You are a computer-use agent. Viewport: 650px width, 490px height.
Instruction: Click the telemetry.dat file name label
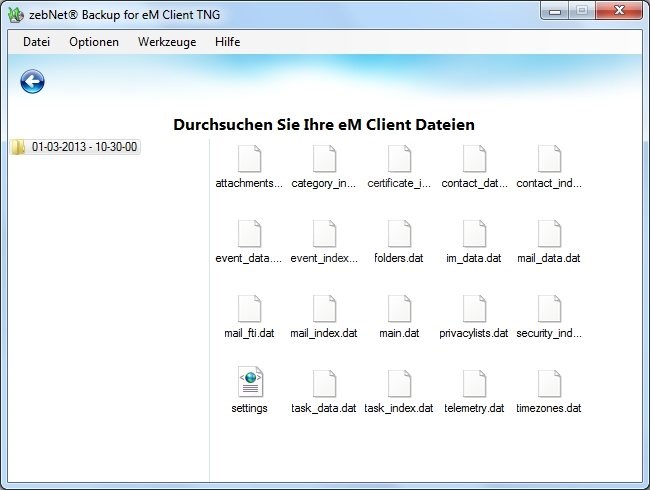pos(474,408)
